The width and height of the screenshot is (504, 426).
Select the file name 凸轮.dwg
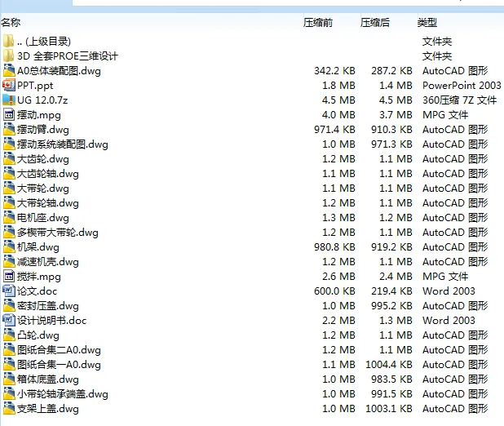click(38, 335)
